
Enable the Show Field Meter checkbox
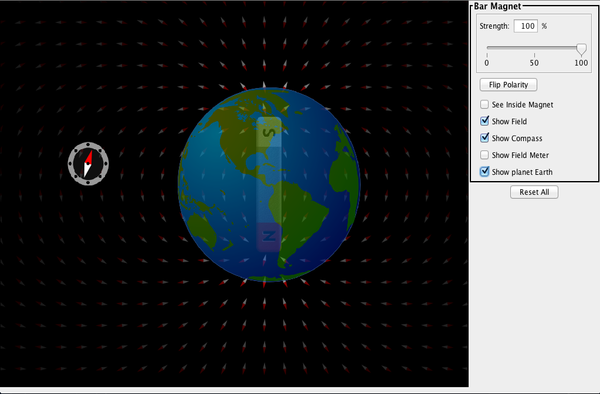tap(484, 155)
